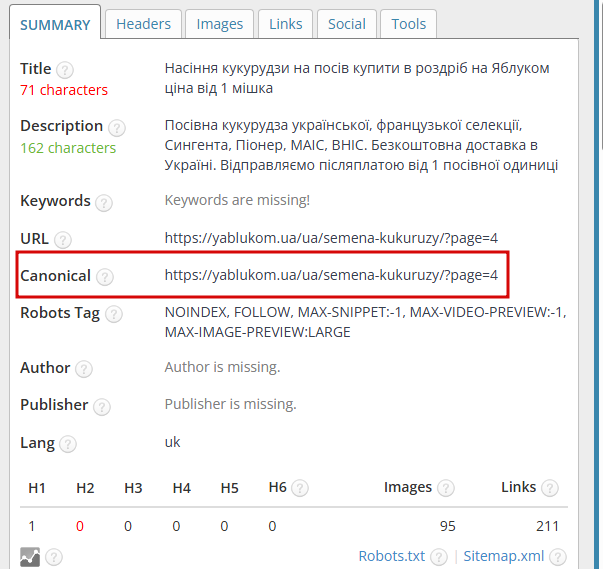Image resolution: width=603 pixels, height=569 pixels.
Task: Open the Images tab
Action: pyautogui.click(x=220, y=24)
